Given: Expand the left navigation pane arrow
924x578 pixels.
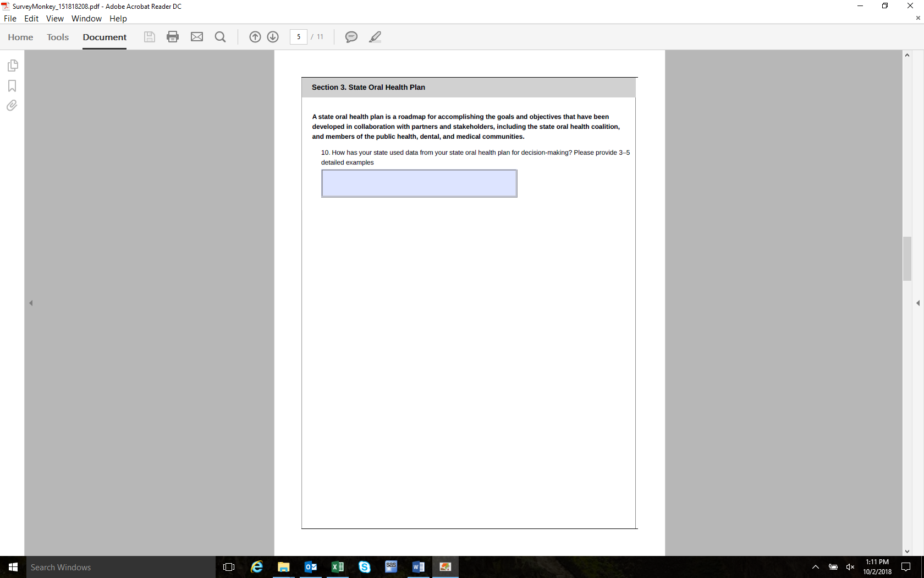Looking at the screenshot, I should [31, 303].
